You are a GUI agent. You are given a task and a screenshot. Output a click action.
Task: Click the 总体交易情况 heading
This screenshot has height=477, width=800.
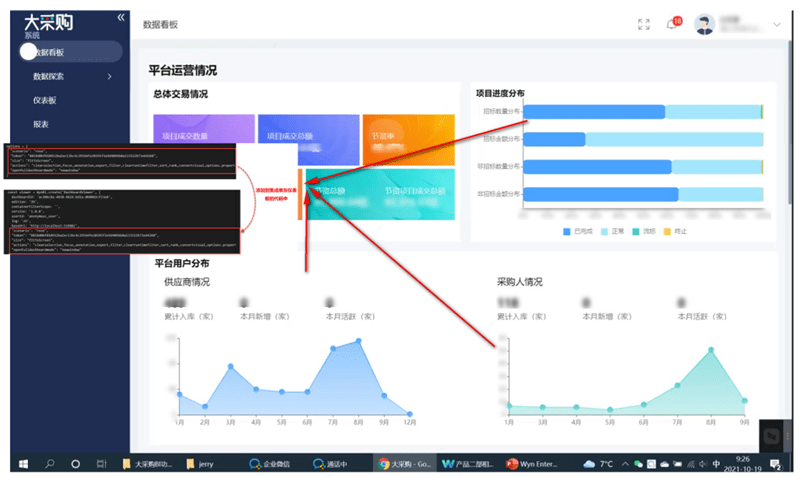pos(181,94)
